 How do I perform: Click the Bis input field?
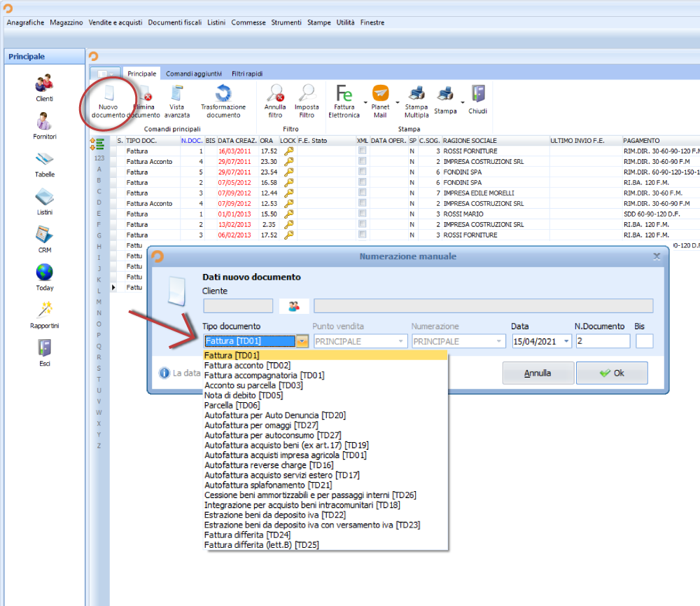tap(644, 341)
